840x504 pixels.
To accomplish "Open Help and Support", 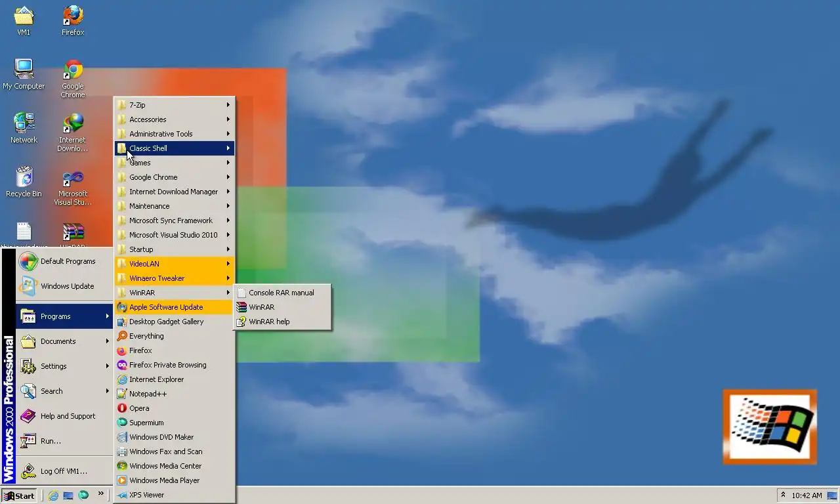I will [x=64, y=416].
